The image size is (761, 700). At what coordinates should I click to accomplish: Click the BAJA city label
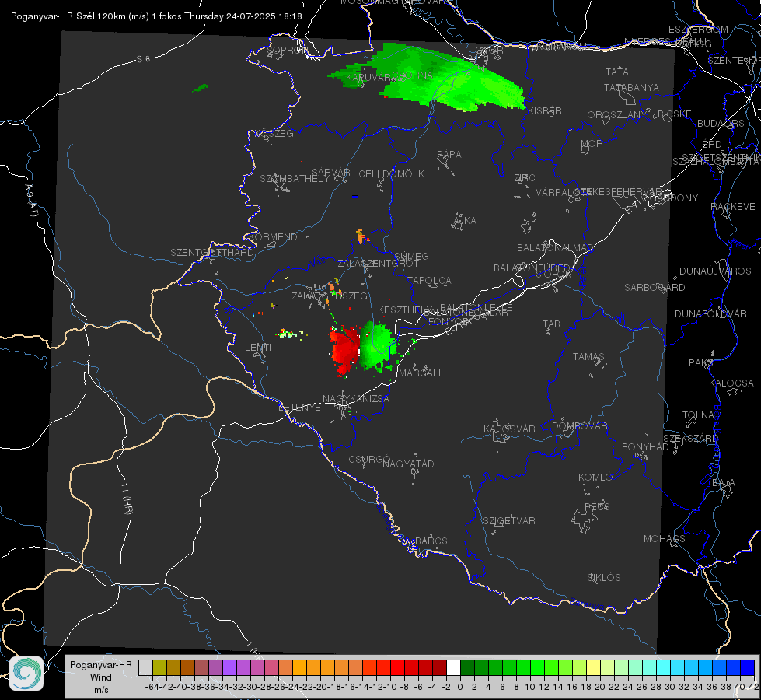point(724,483)
